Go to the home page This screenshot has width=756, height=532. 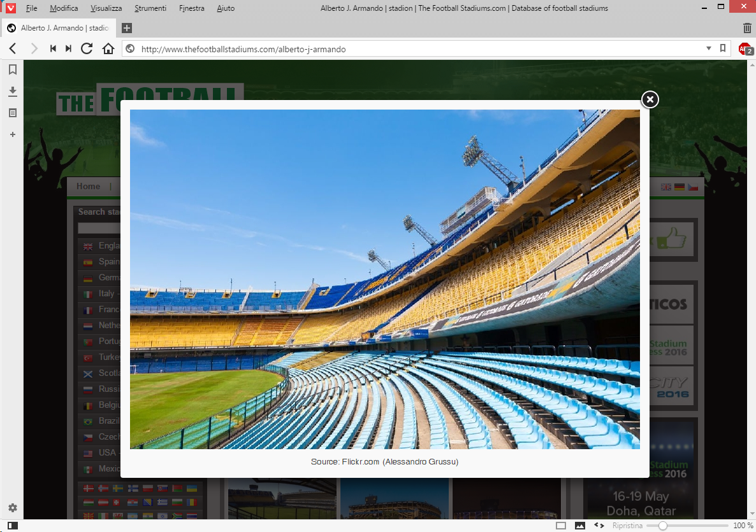108,48
